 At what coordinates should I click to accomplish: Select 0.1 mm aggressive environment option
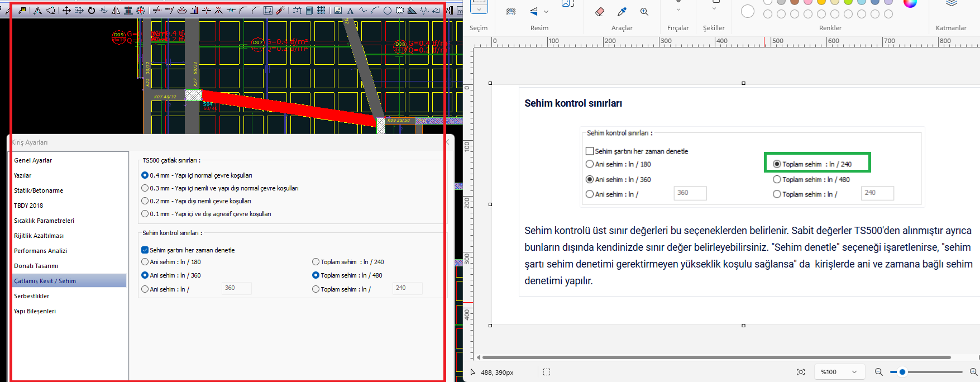[x=145, y=214]
